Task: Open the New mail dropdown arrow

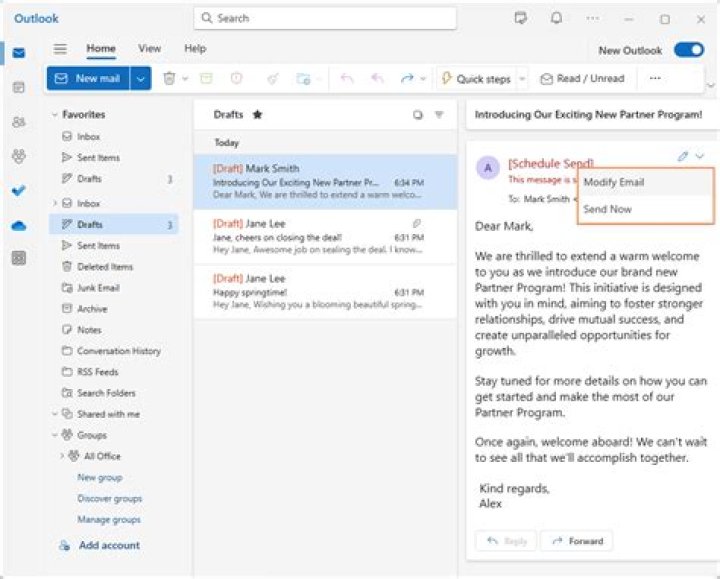Action: click(x=141, y=79)
